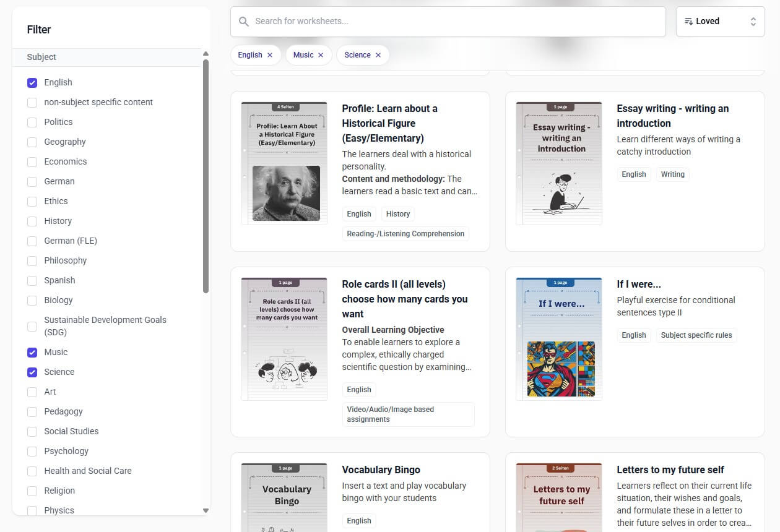
Task: Click the Filter panel heading
Action: tap(39, 30)
